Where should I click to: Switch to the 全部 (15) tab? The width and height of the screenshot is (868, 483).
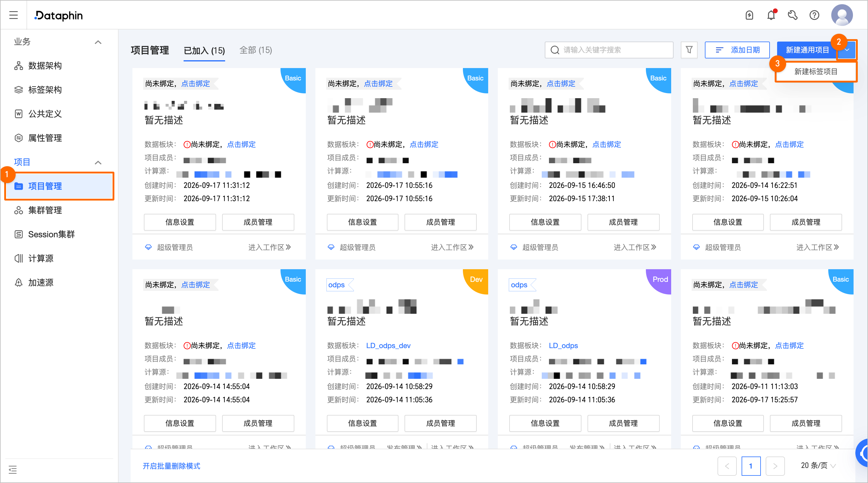[x=256, y=50]
